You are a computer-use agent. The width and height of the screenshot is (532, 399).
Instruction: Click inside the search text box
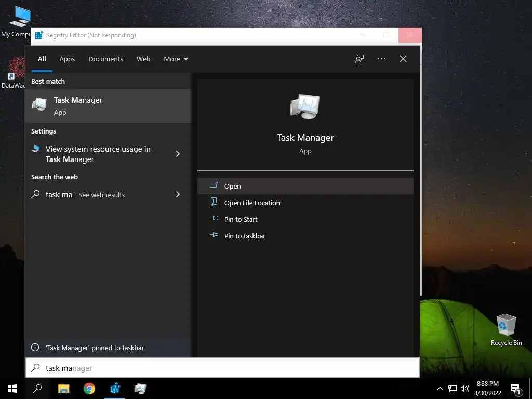[222, 368]
